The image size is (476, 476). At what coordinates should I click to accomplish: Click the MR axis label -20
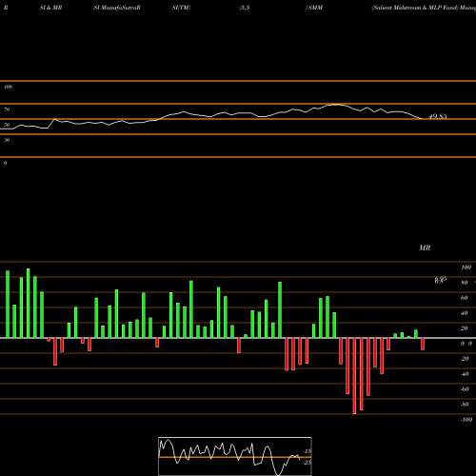[465, 359]
